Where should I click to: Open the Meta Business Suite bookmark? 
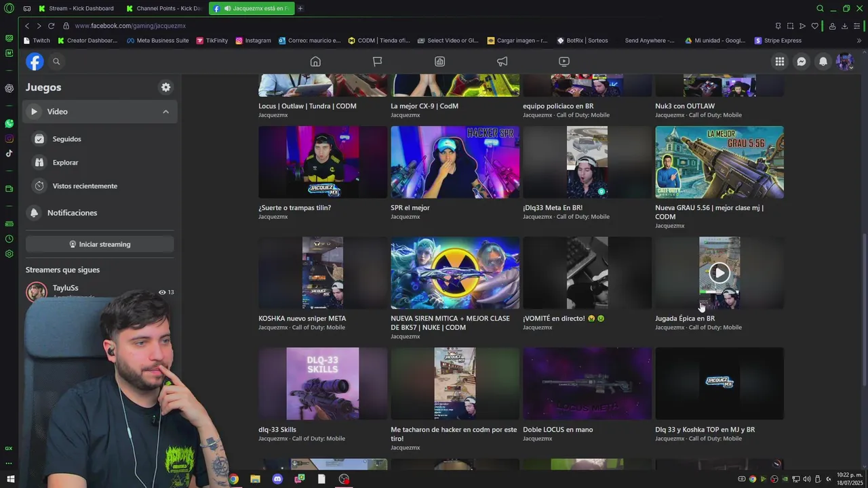(157, 41)
